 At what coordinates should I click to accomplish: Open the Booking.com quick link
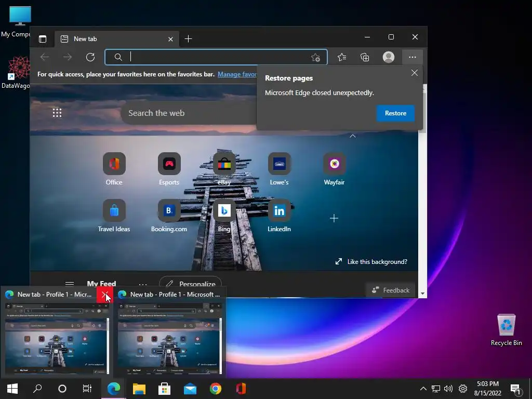tap(169, 216)
